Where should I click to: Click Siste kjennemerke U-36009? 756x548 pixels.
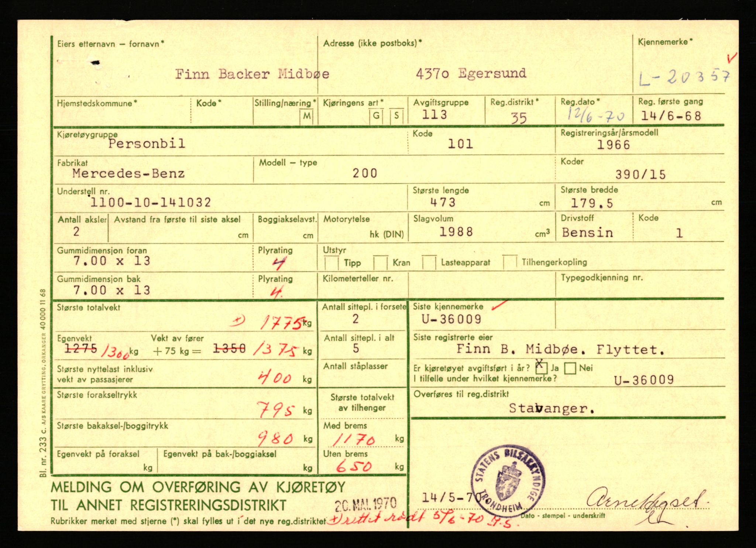click(451, 319)
